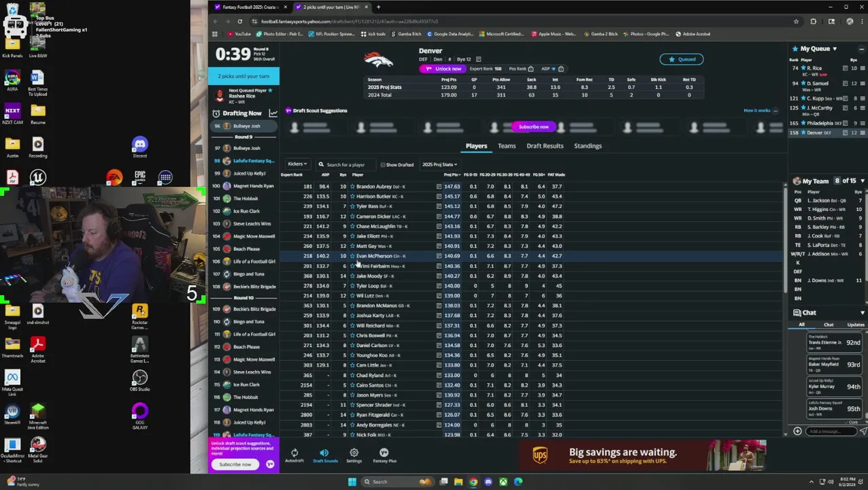Star Cameron Dicker to queue
868x490 pixels.
(352, 216)
